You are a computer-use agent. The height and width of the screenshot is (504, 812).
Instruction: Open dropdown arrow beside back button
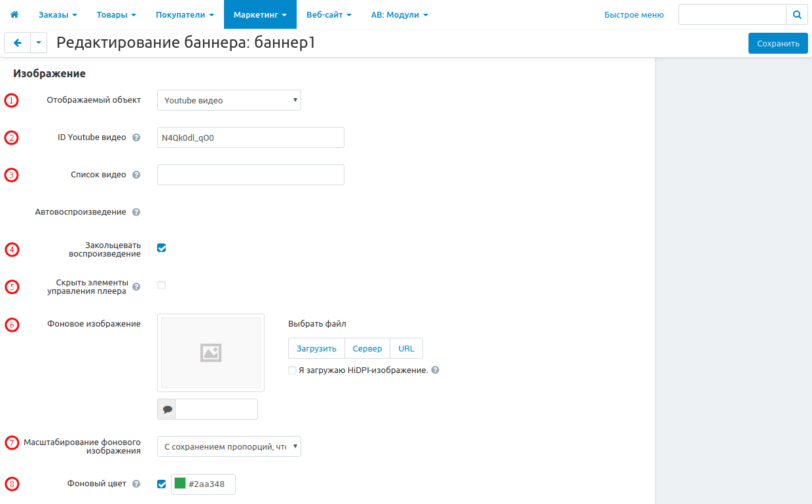coord(39,43)
